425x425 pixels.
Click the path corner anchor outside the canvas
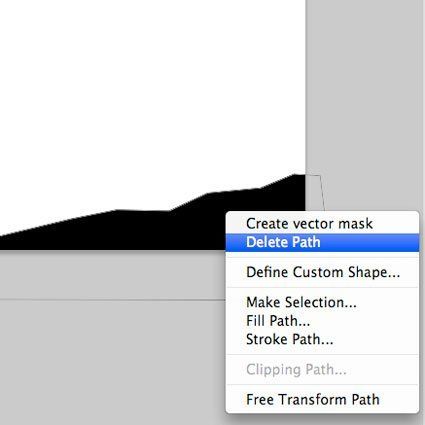[x=320, y=175]
